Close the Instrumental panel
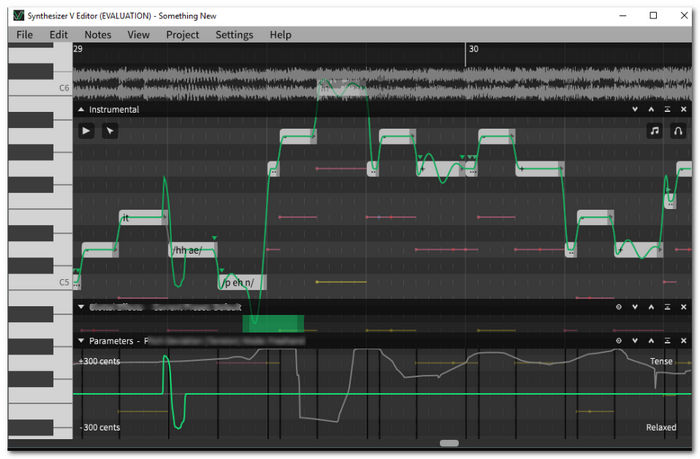700x459 pixels. pos(683,109)
